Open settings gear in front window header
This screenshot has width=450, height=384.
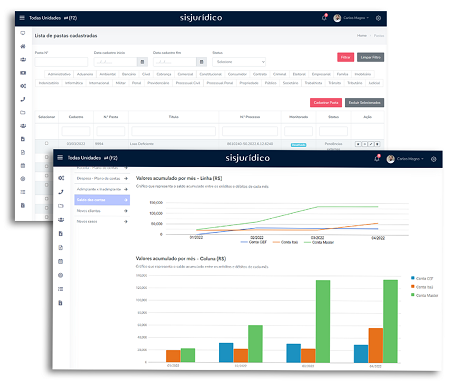(x=434, y=159)
